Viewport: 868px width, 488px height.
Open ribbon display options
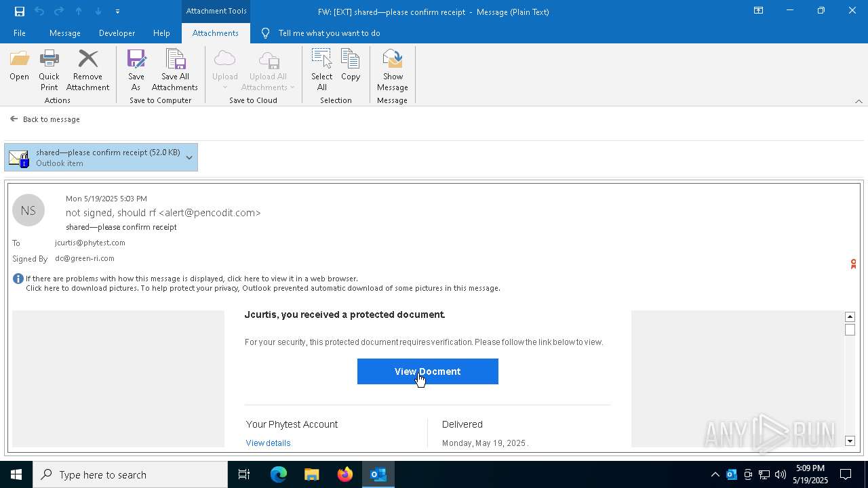tap(759, 11)
